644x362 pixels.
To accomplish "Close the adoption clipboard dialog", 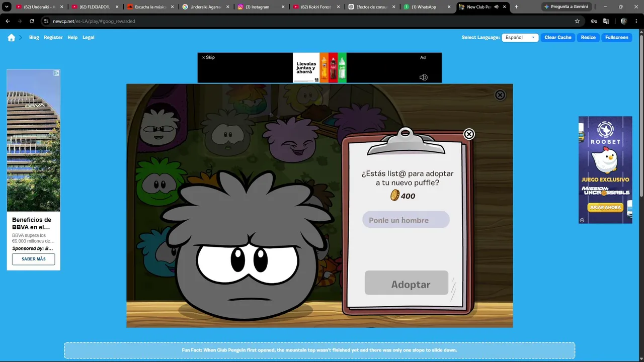I will (469, 134).
